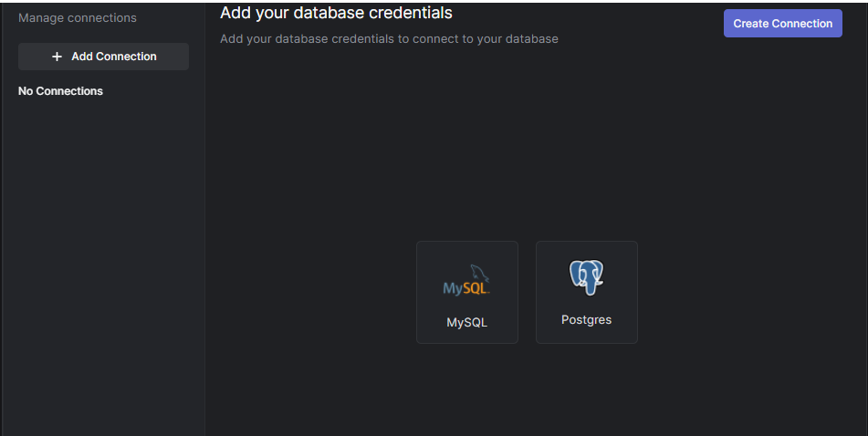The width and height of the screenshot is (868, 436).
Task: Click the Manage connections sidebar heading
Action: point(78,17)
